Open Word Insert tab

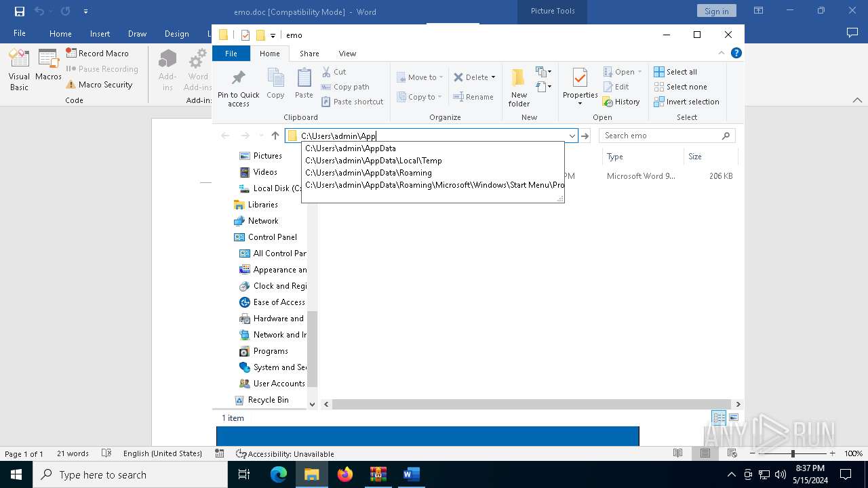(x=100, y=34)
